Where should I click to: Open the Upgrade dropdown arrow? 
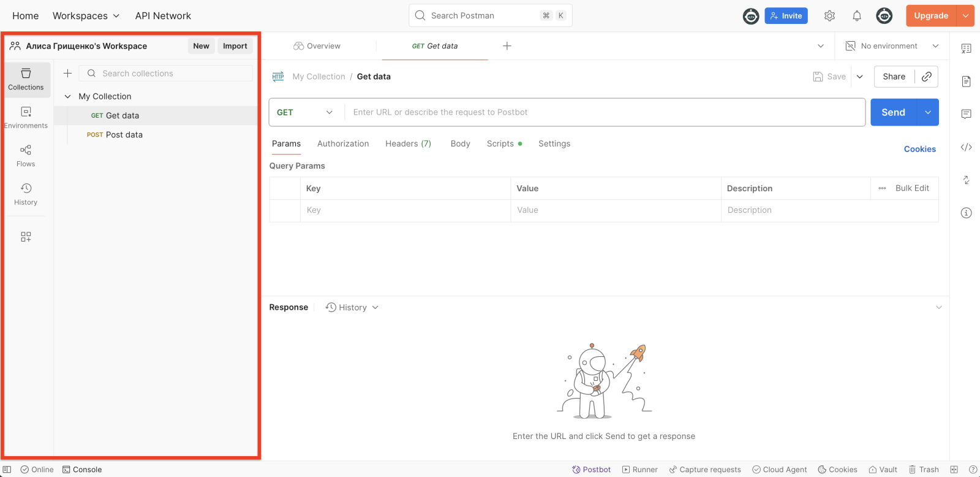[965, 16]
